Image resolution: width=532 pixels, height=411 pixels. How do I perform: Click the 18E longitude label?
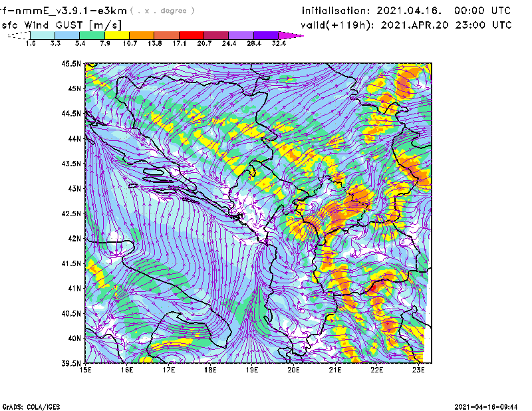point(210,370)
